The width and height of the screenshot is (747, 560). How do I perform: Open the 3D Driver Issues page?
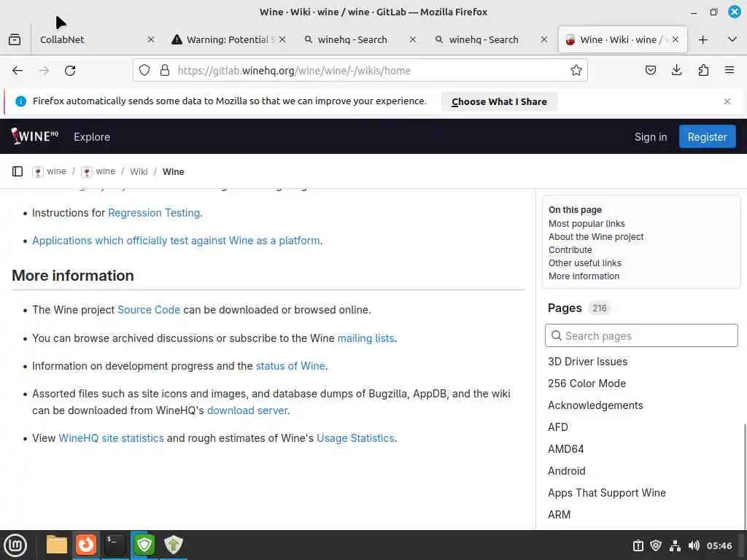(x=587, y=362)
